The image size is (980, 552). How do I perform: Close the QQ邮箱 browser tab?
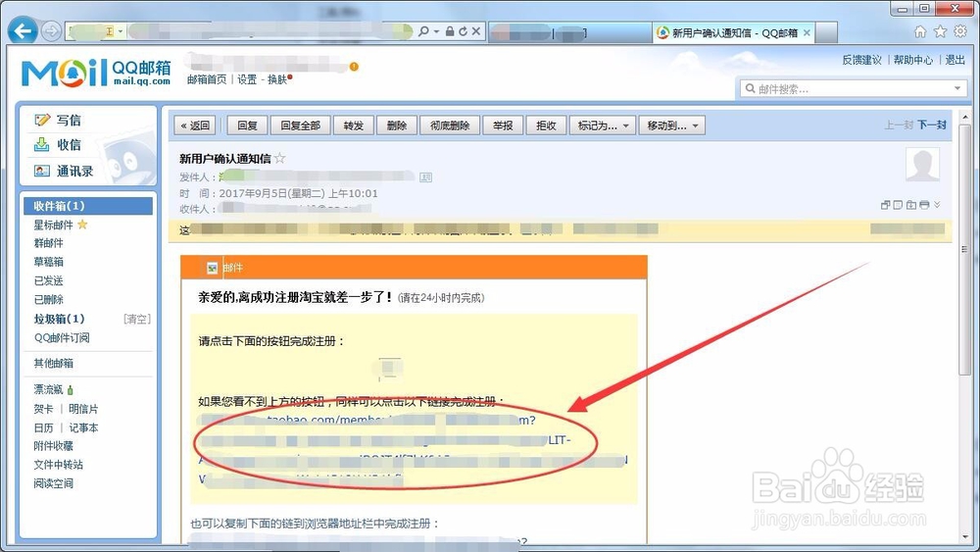point(807,32)
